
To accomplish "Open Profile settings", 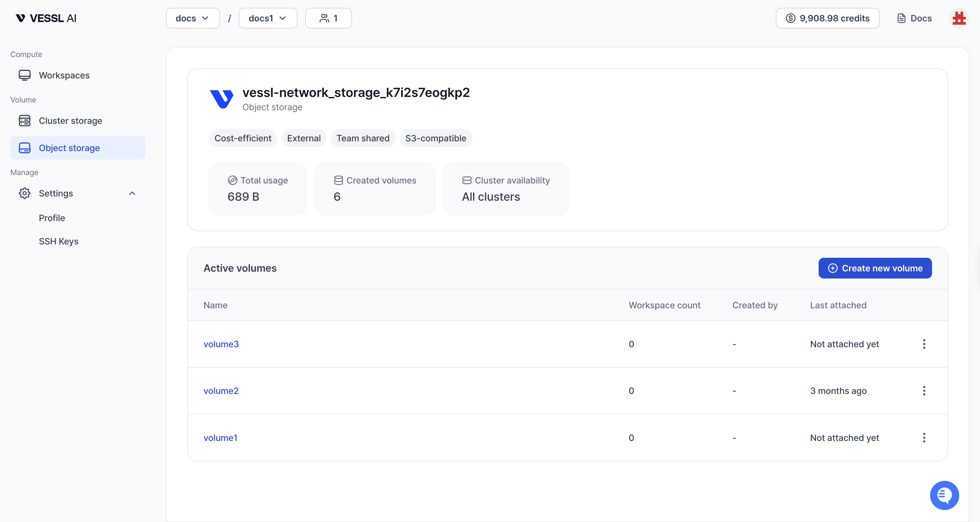I will (52, 218).
